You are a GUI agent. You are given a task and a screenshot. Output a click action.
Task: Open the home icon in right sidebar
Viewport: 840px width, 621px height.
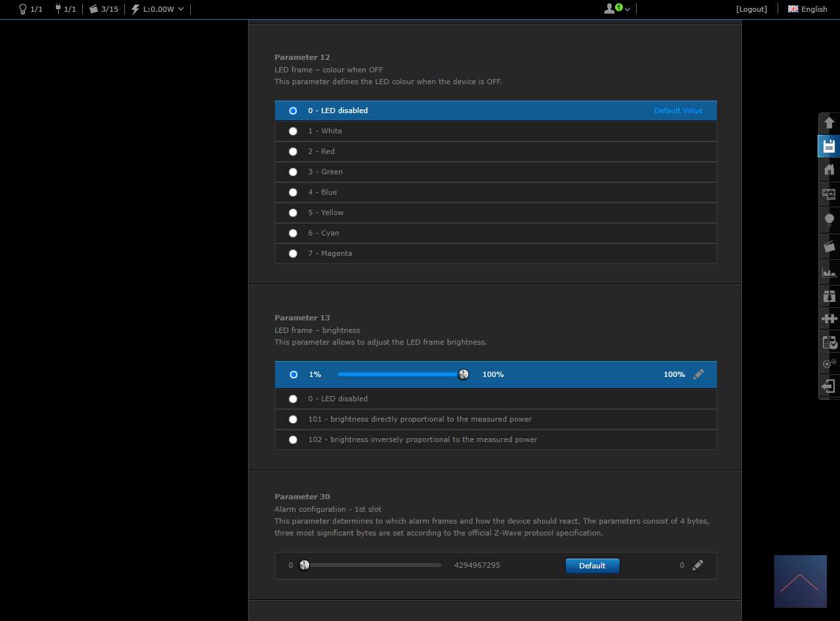coord(829,170)
